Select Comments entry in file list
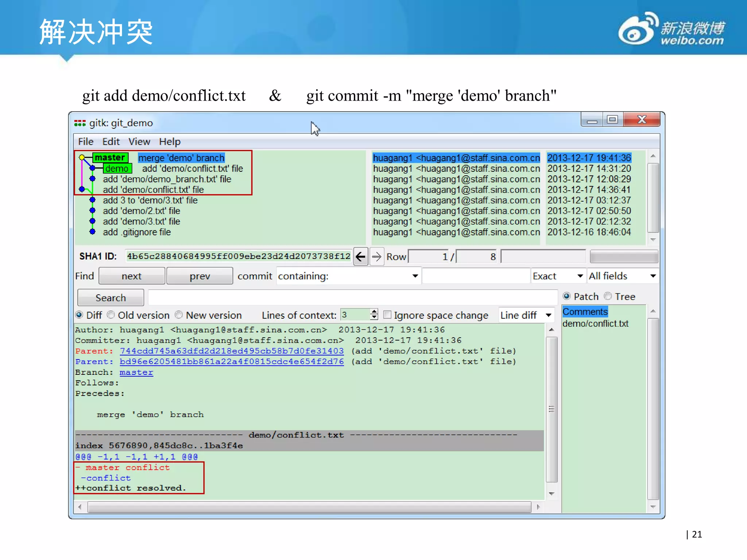747x560 pixels. (x=585, y=312)
